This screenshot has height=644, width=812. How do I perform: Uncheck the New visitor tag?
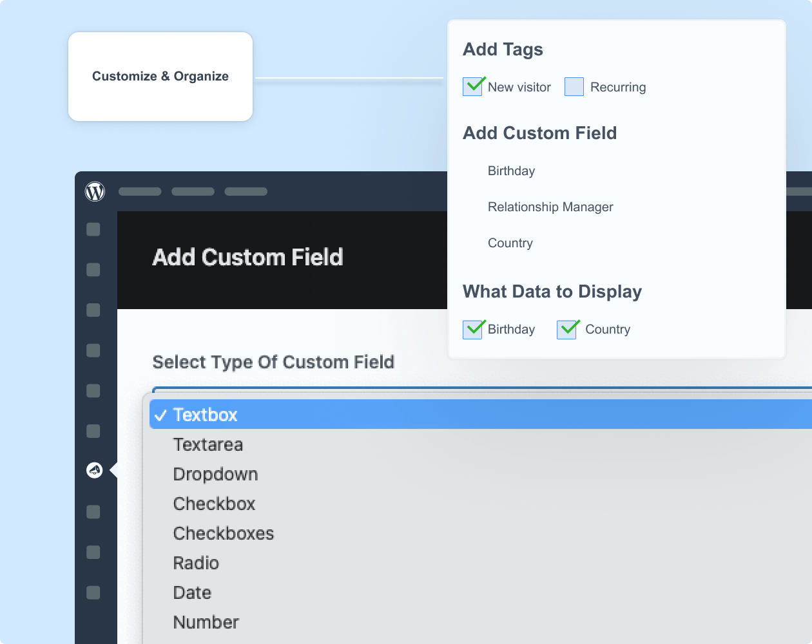tap(472, 86)
